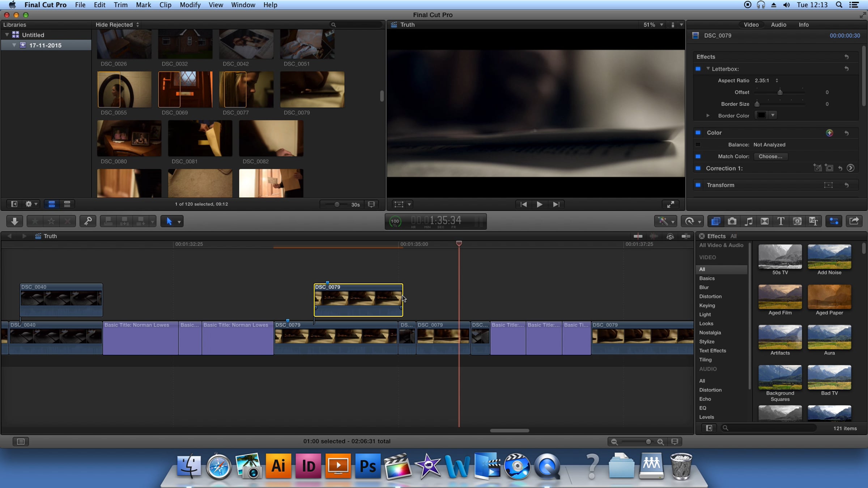Click the Match Color Choose button
This screenshot has height=488, width=868.
click(x=770, y=157)
